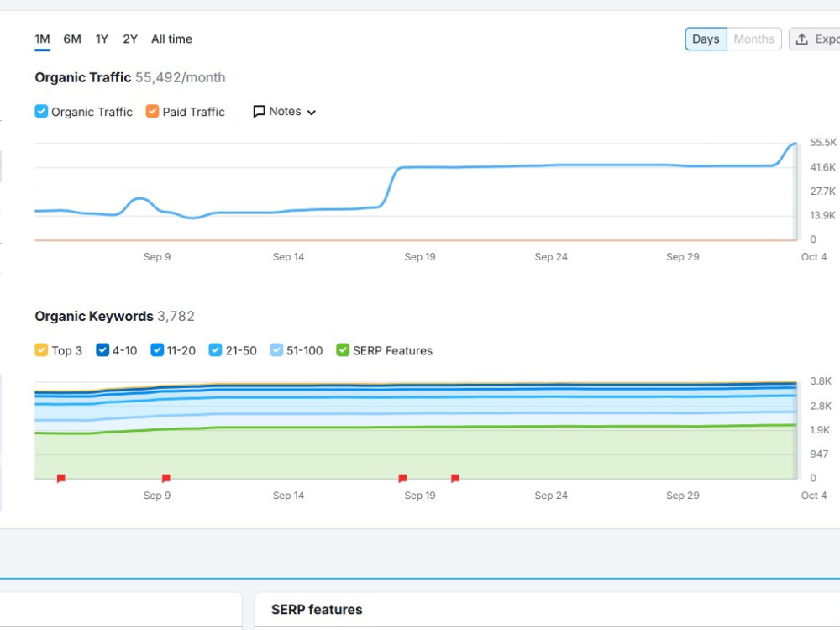Click Sep 14 date label under keywords chart

(288, 496)
